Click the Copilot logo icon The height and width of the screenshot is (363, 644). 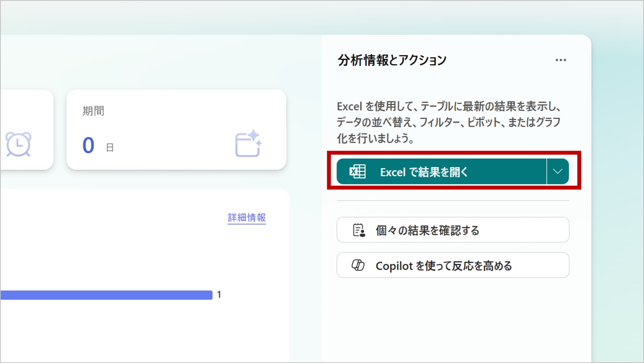358,265
